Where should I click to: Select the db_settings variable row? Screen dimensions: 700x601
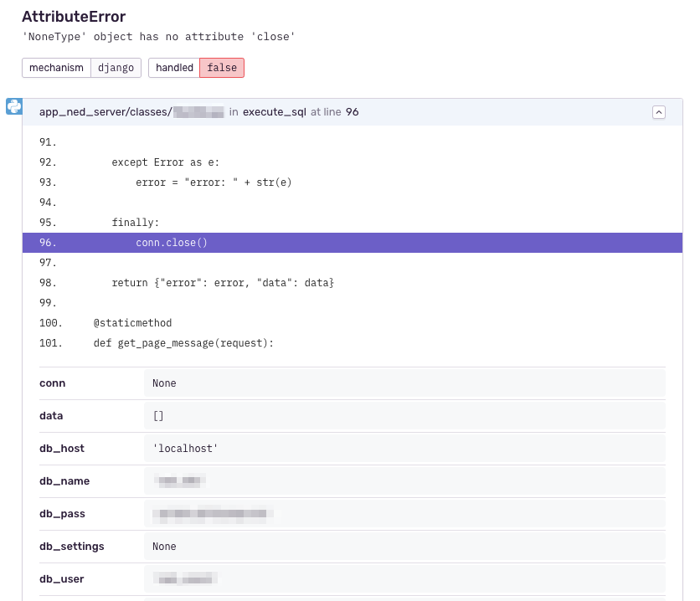pyautogui.click(x=72, y=546)
